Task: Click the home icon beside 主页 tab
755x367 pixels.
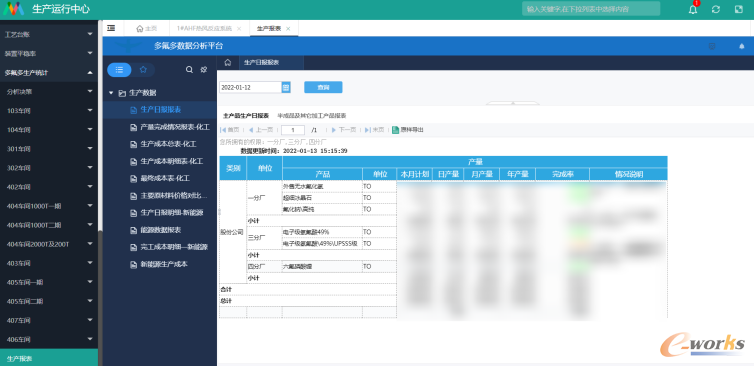Action: click(x=140, y=28)
